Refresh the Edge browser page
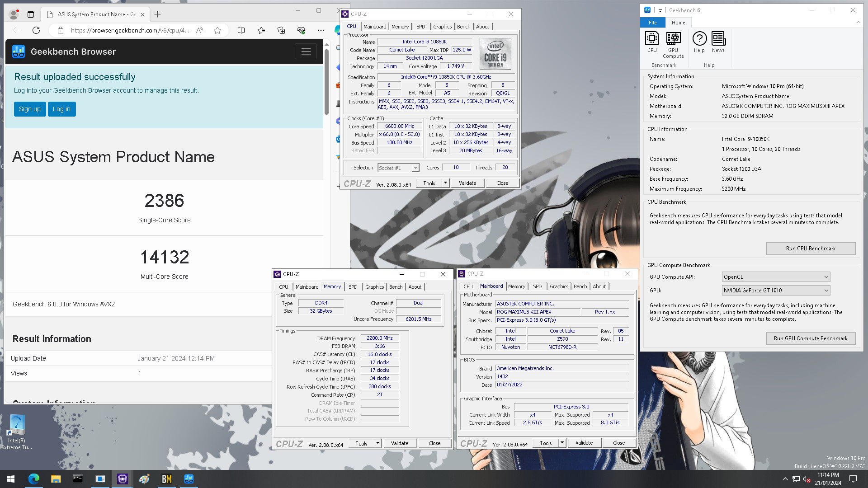 [36, 30]
